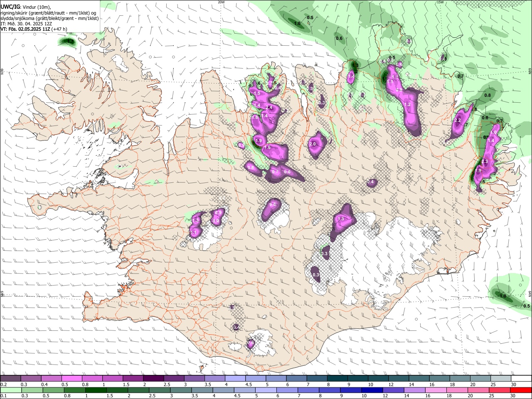
Task: Click the '20W' longitude label at top
Action: point(221,2)
